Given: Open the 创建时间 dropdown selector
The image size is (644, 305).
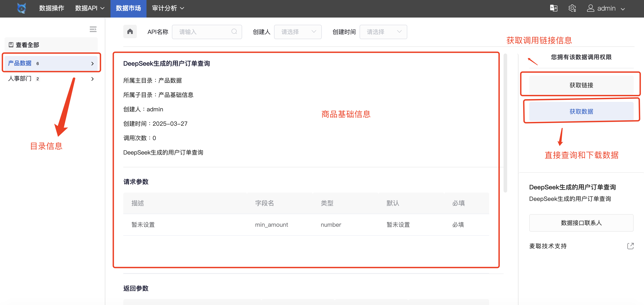Looking at the screenshot, I should point(383,32).
